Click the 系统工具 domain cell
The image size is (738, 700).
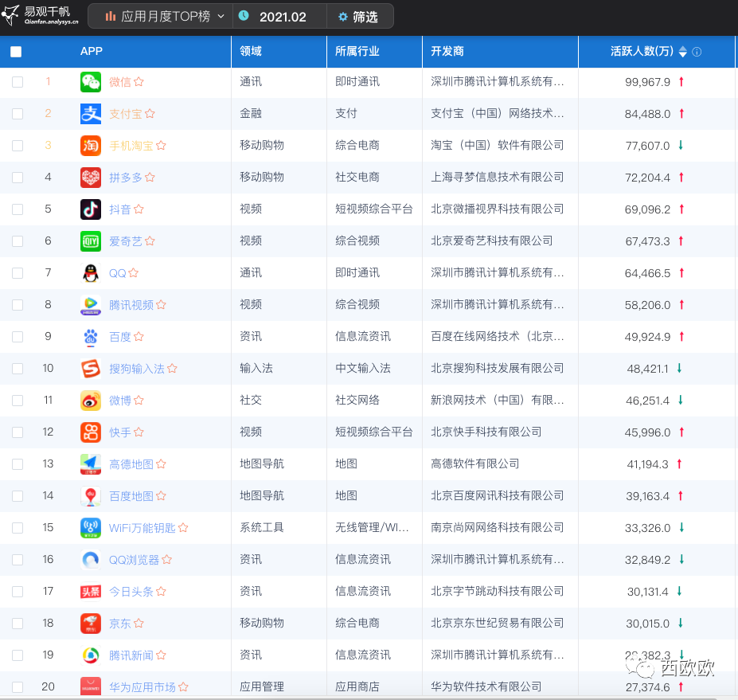(x=262, y=527)
